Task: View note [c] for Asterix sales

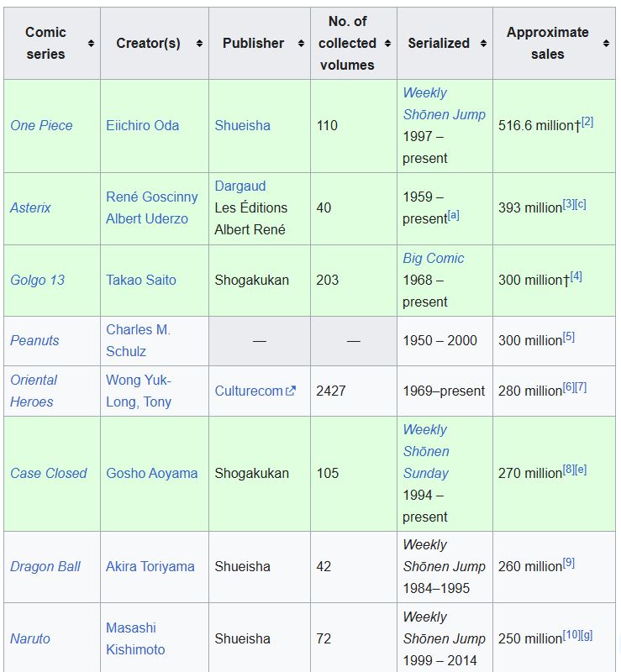Action: [581, 204]
